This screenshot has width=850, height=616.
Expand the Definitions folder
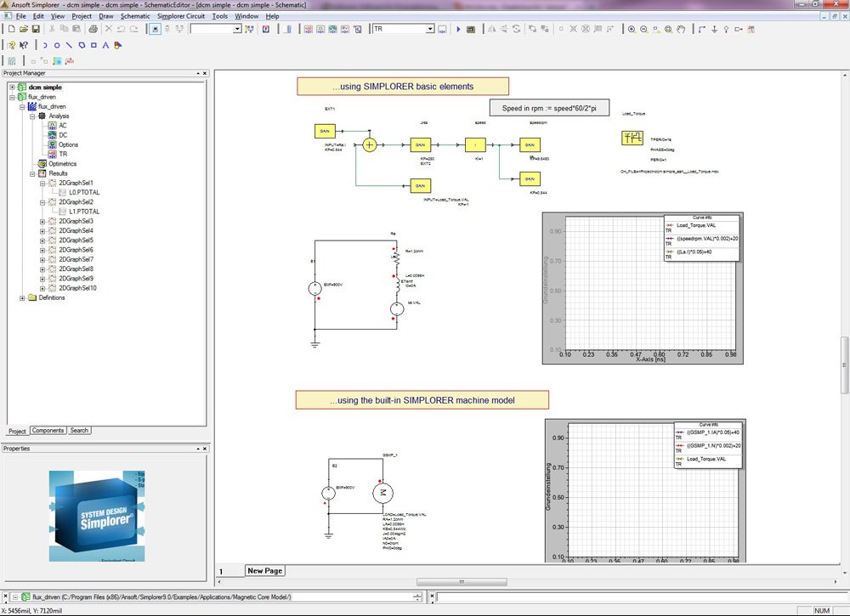(x=22, y=297)
